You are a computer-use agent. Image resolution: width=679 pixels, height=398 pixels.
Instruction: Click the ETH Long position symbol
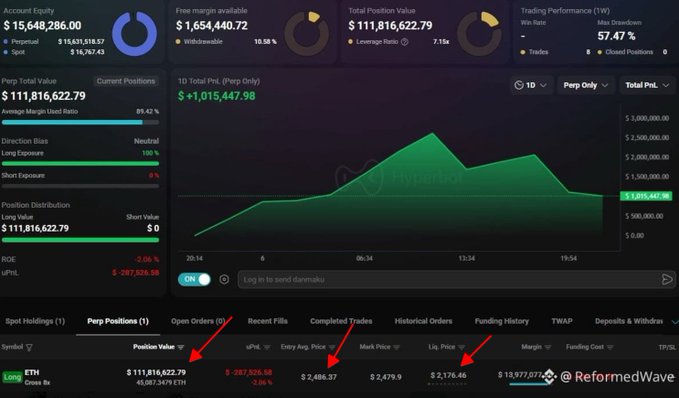point(32,372)
